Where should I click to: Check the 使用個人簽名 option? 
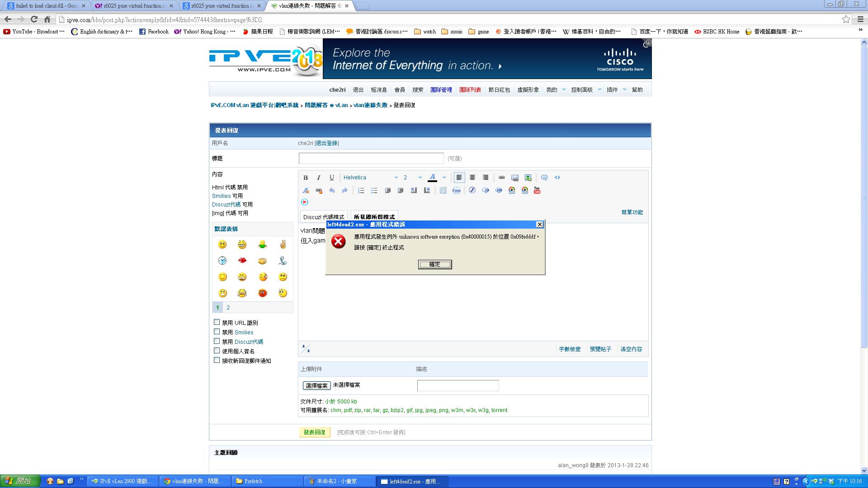coord(217,351)
